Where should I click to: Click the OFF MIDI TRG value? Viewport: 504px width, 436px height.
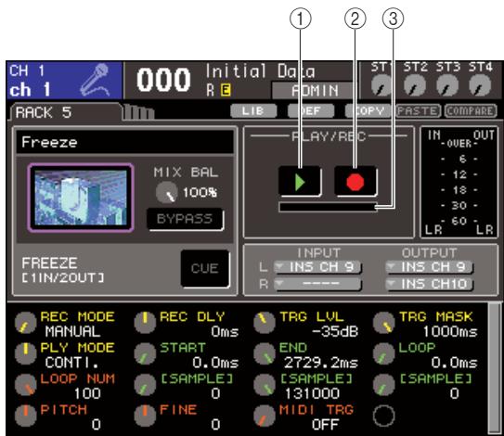tap(325, 425)
